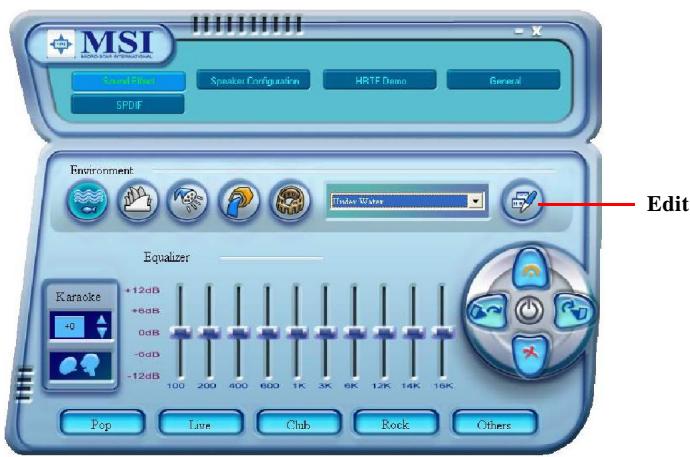This screenshot has height=457, width=690.
Task: Click the Environment section label
Action: click(101, 170)
